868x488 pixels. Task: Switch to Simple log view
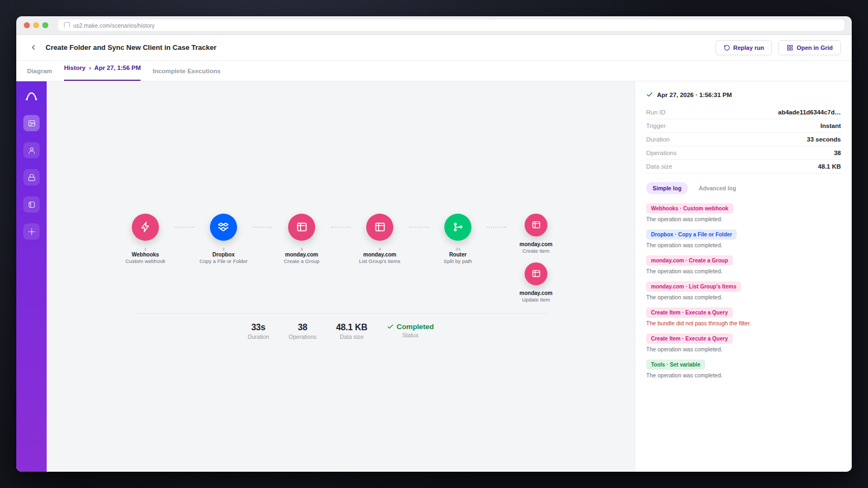tap(667, 188)
